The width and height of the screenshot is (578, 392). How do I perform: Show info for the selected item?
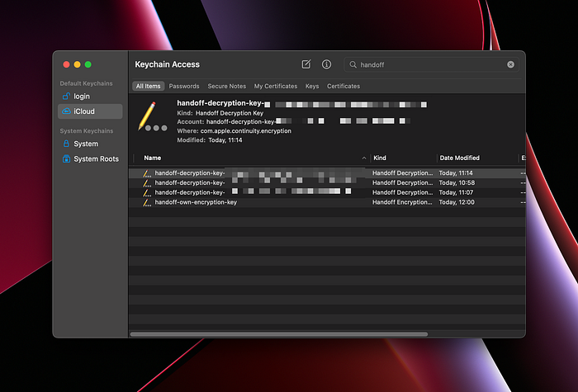pyautogui.click(x=326, y=64)
